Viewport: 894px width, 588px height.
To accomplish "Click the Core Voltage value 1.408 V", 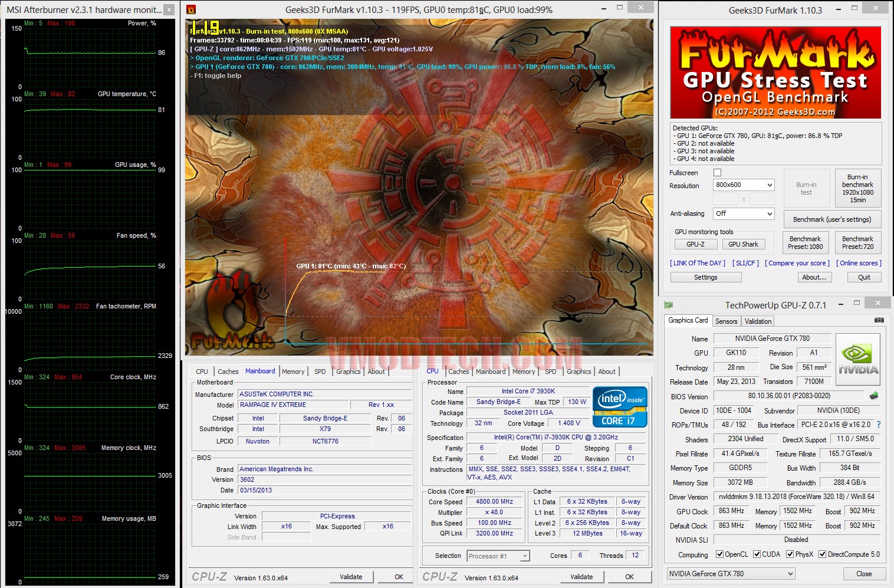I will (x=569, y=423).
